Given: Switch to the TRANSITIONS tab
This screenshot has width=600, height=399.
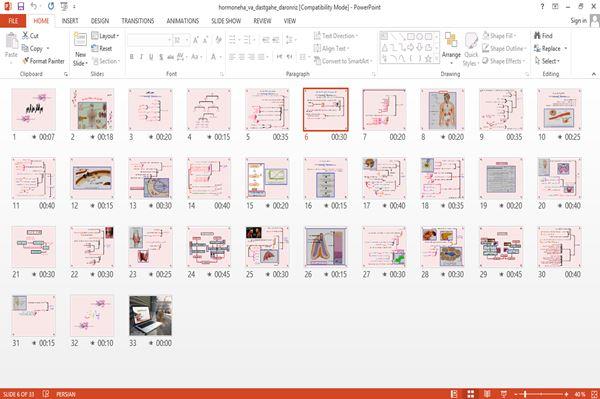Looking at the screenshot, I should pyautogui.click(x=138, y=21).
